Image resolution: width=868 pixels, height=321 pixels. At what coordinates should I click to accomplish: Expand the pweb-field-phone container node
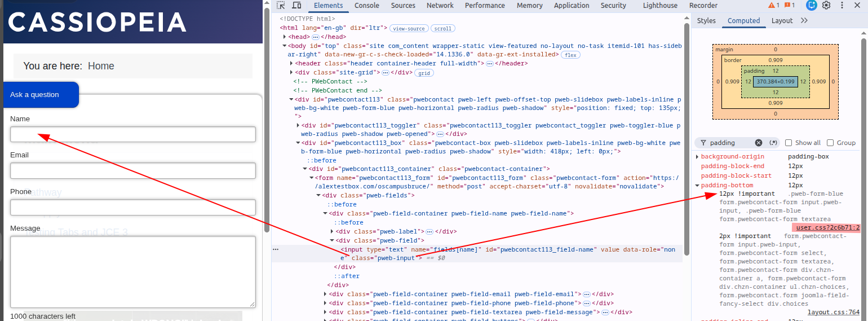click(x=325, y=303)
